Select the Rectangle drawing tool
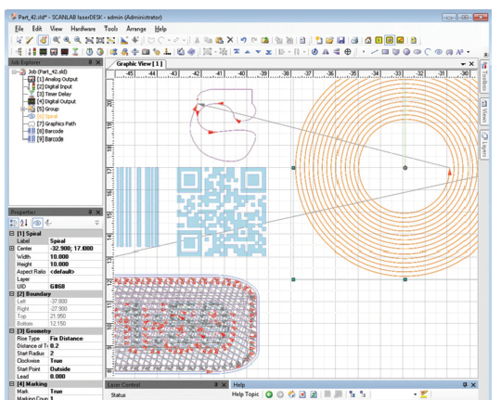The image size is (500, 400). point(385,52)
